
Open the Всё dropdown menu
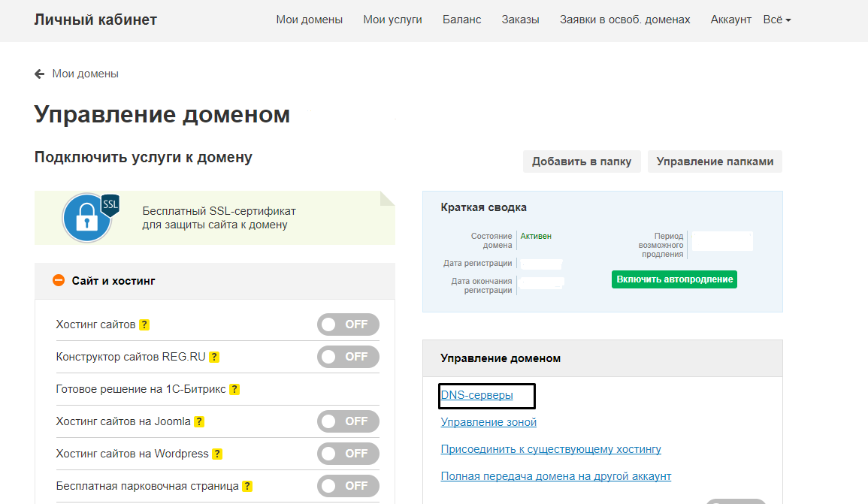tap(776, 20)
